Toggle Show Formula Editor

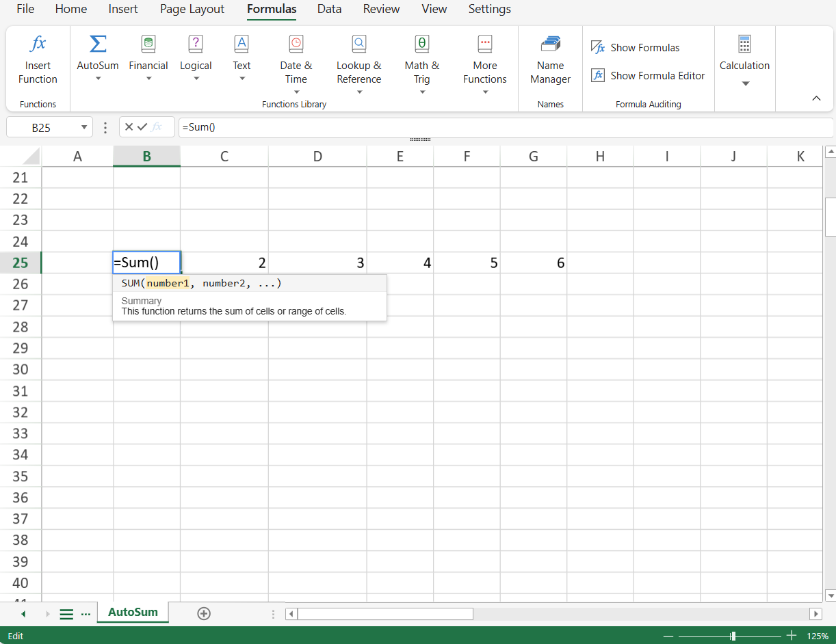point(648,76)
